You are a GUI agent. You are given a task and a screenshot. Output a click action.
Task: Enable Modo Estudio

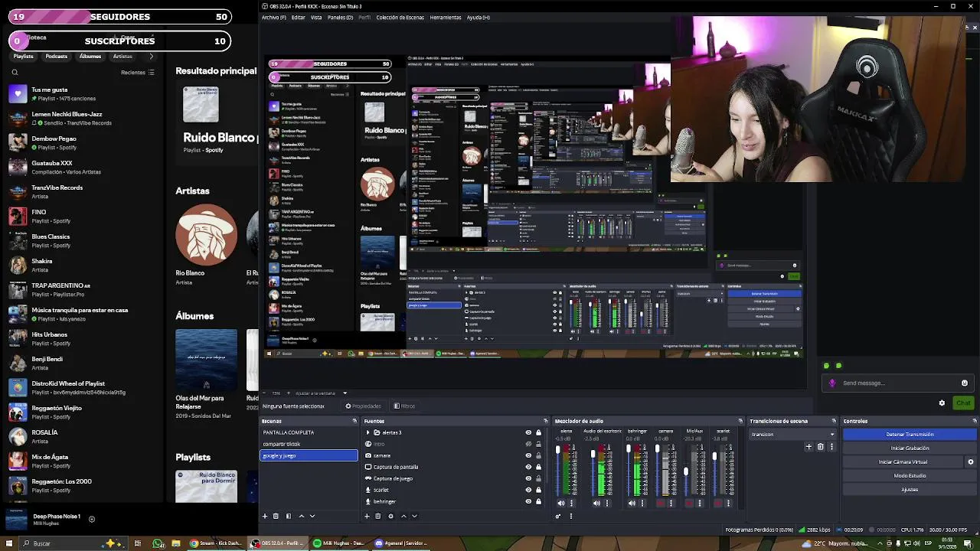tap(910, 476)
